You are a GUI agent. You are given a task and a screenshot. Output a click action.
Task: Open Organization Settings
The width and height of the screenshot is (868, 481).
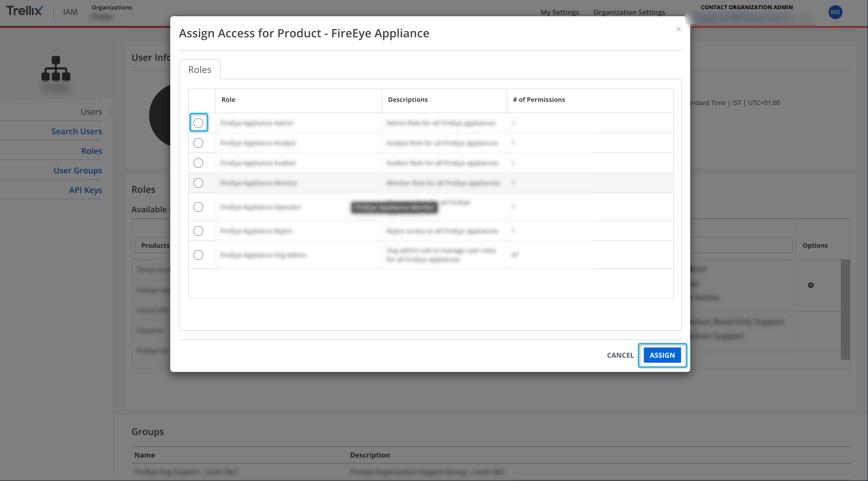click(x=629, y=12)
